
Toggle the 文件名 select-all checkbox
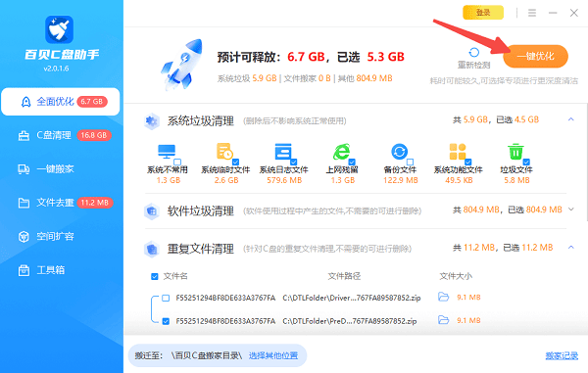pos(155,276)
